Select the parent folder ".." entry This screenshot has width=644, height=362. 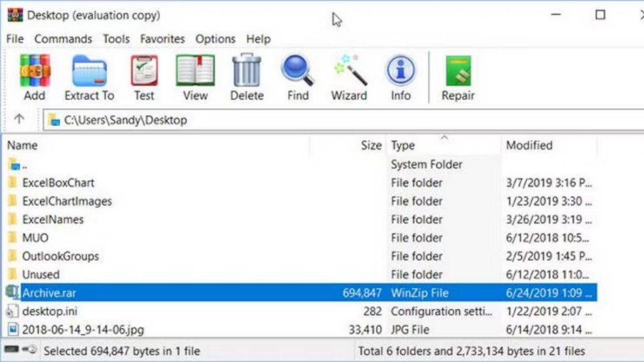[x=25, y=165]
